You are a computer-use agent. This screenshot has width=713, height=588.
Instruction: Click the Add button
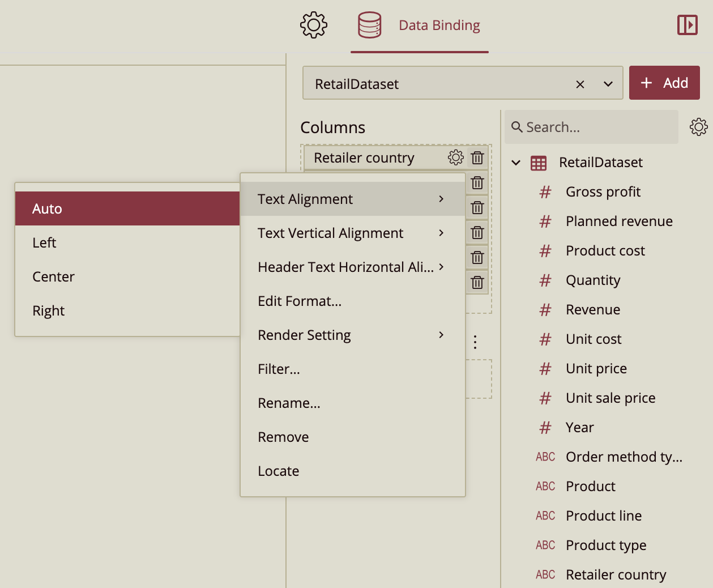[664, 83]
